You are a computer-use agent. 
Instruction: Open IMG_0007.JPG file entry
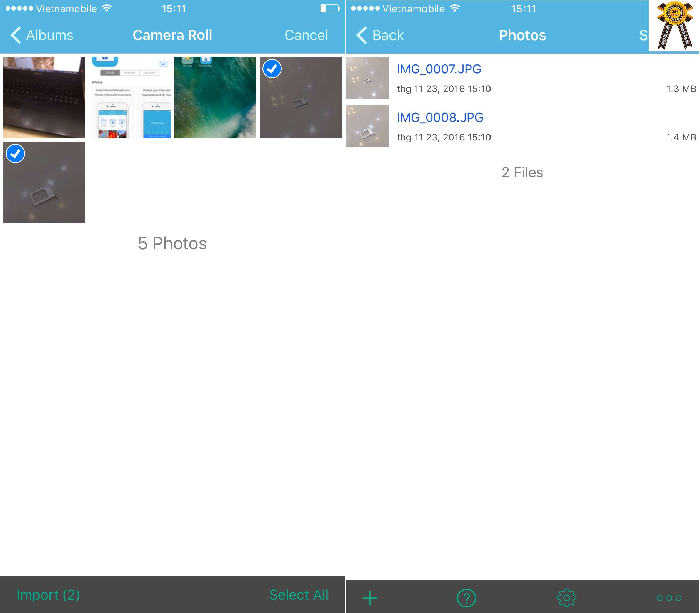pos(439,69)
